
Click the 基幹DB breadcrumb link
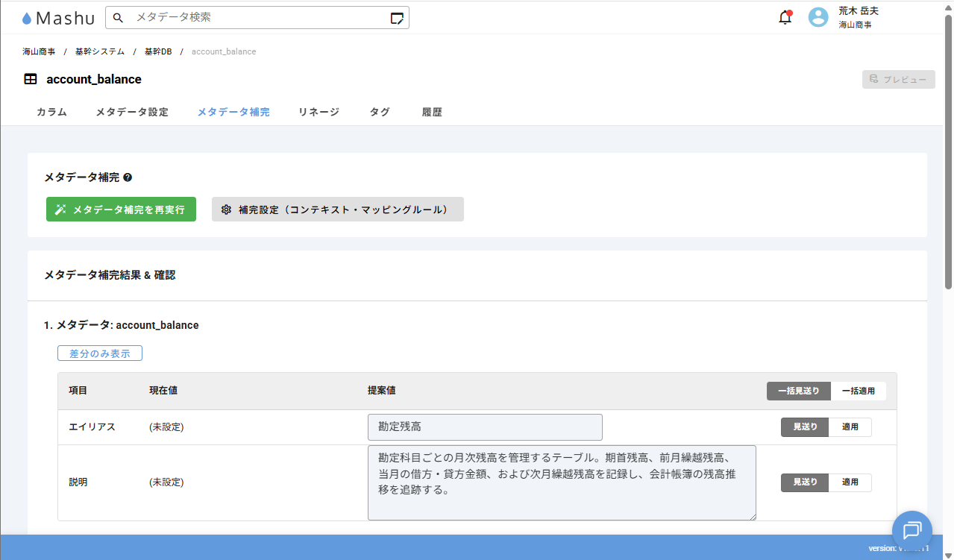pos(157,51)
